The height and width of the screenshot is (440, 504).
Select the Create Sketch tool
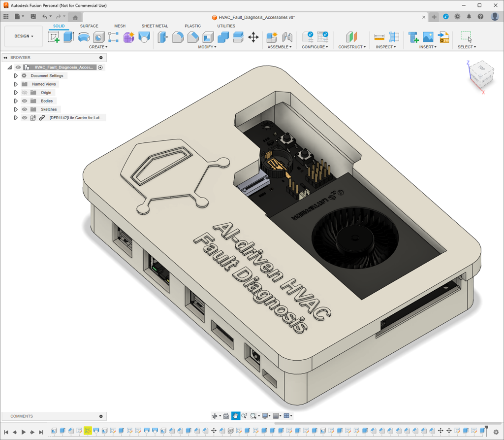54,37
